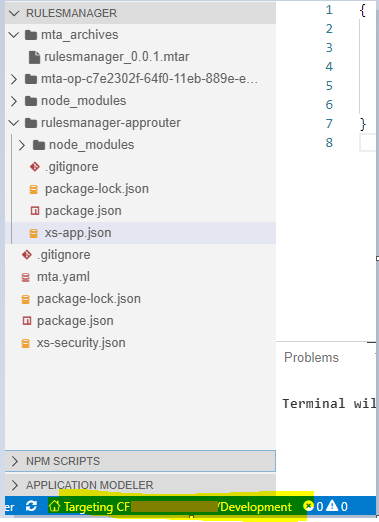The image size is (379, 522).
Task: Expand the NPM SCRIPTS panel
Action: (140, 461)
